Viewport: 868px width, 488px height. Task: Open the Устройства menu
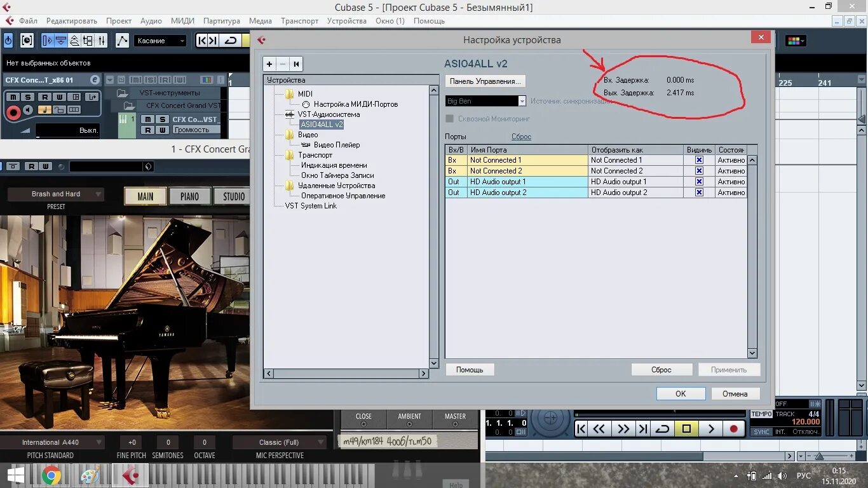tap(346, 20)
